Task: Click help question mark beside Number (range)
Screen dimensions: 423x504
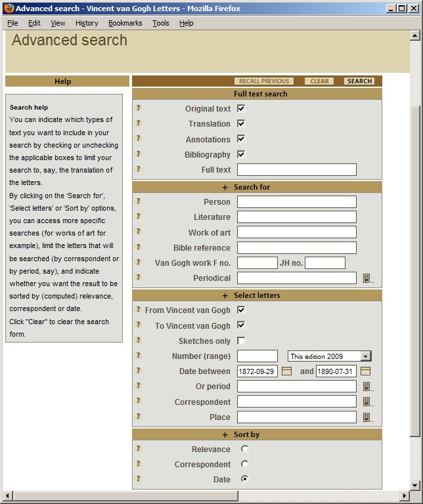Action: [139, 355]
